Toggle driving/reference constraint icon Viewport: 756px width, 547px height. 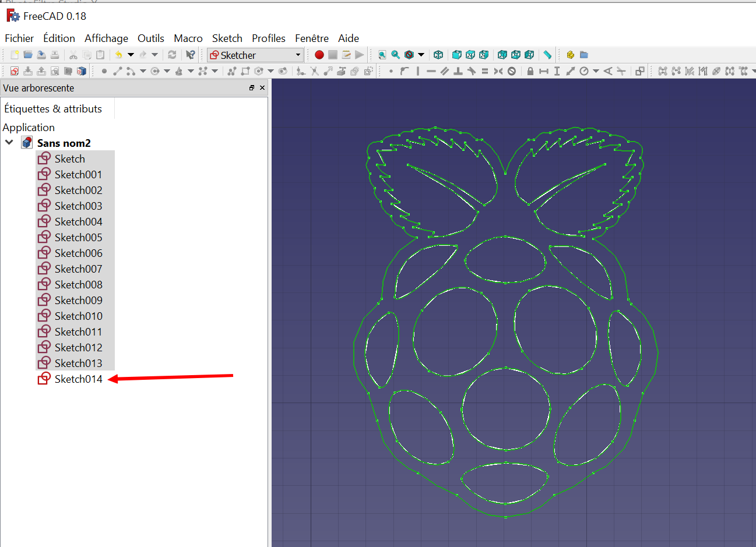[639, 71]
